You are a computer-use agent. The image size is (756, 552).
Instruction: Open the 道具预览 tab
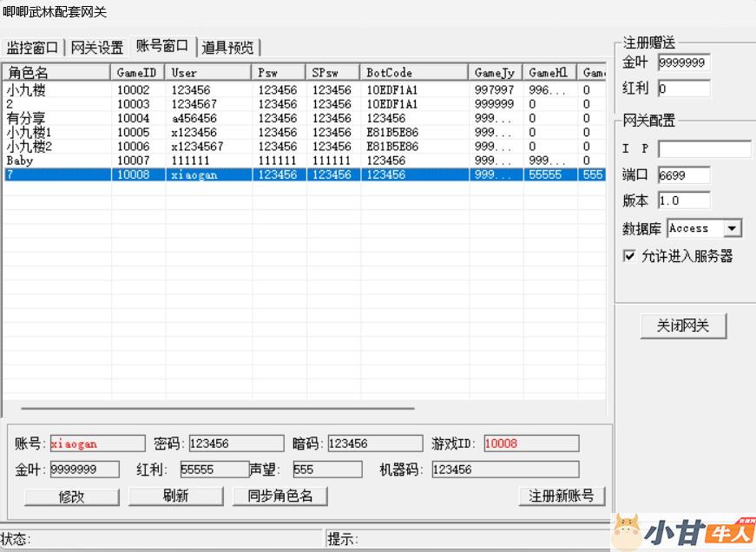coord(227,47)
